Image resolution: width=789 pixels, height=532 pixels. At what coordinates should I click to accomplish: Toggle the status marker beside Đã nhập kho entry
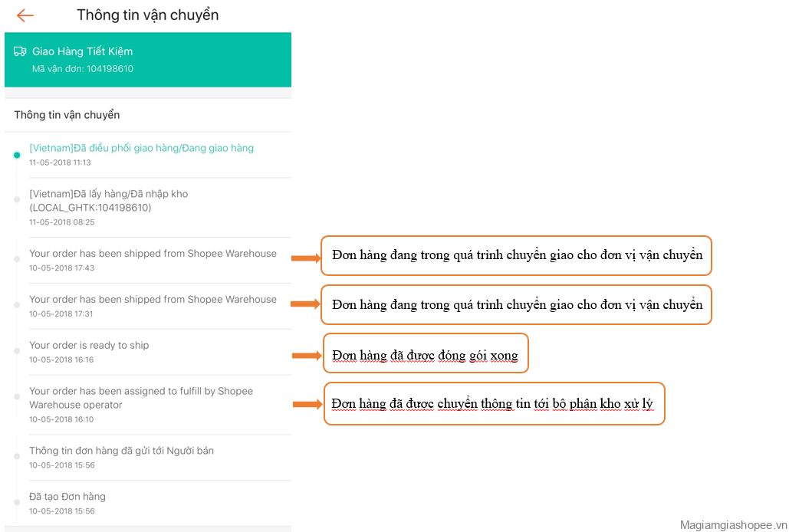16,201
